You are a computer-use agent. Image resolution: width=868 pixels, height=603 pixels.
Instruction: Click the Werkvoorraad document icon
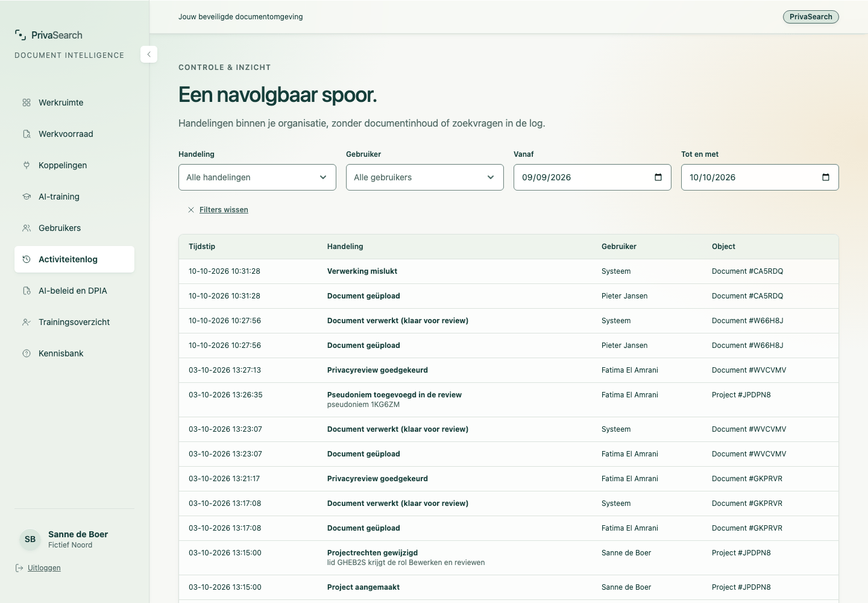click(27, 134)
